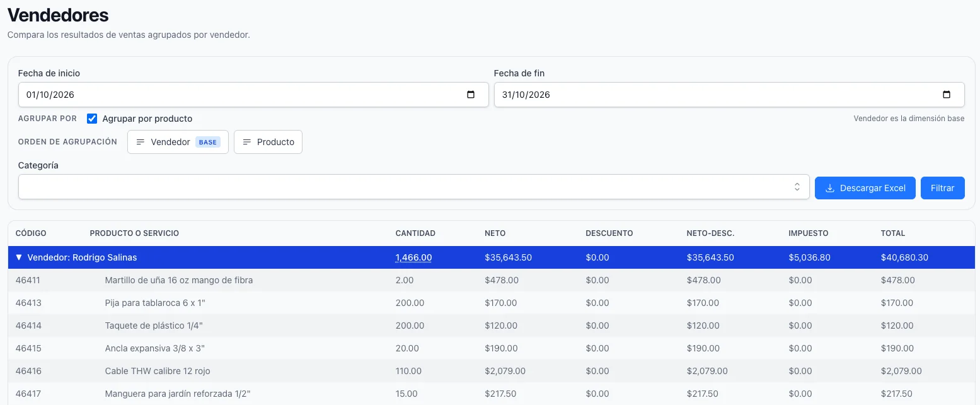Click the drag handle icon on Producto chip
The height and width of the screenshot is (405, 980).
[x=248, y=142]
